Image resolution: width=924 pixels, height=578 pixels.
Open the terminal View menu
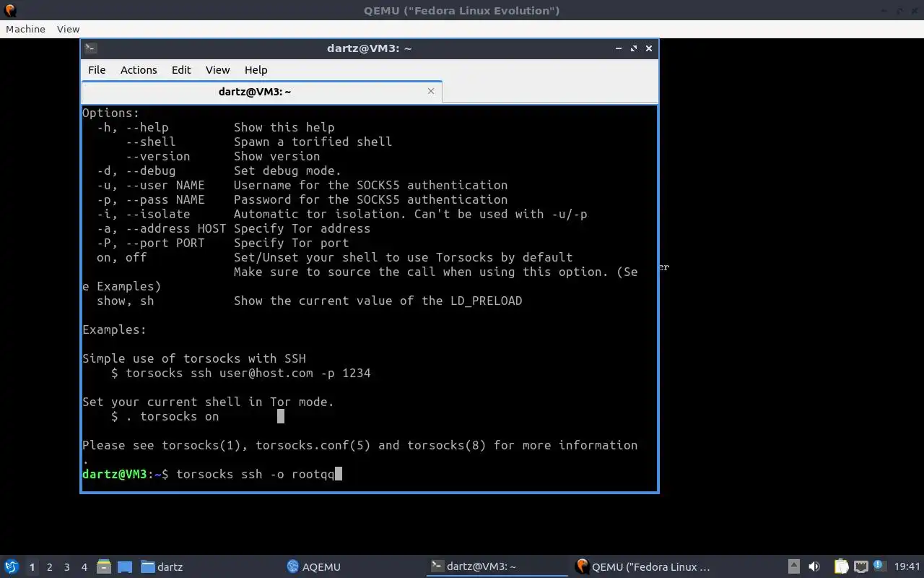[x=217, y=69]
